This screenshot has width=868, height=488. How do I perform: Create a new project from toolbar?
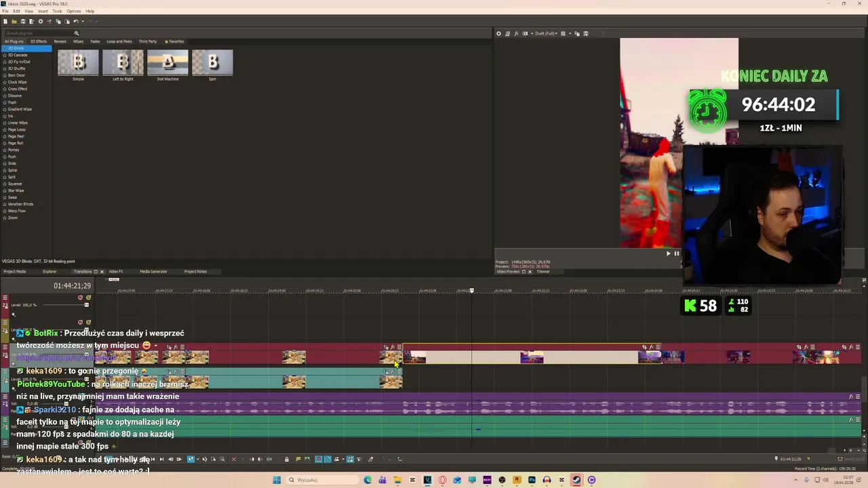5,21
